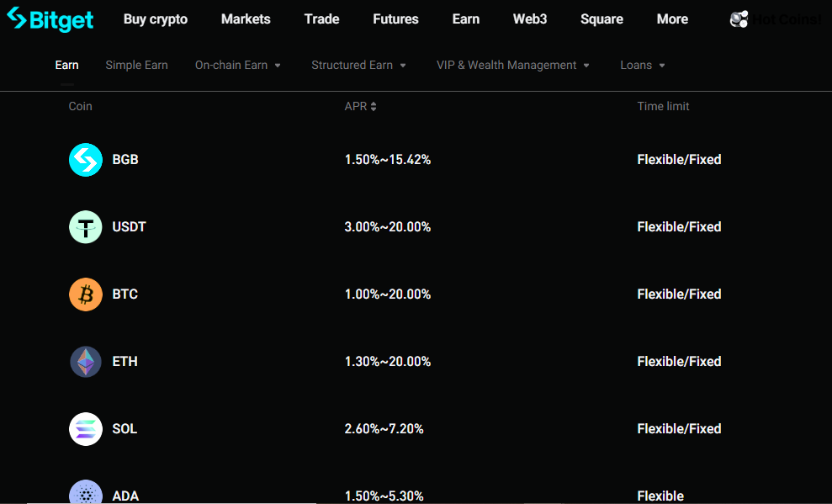Click the Hot Coins icon
This screenshot has width=832, height=504.
pyautogui.click(x=739, y=19)
